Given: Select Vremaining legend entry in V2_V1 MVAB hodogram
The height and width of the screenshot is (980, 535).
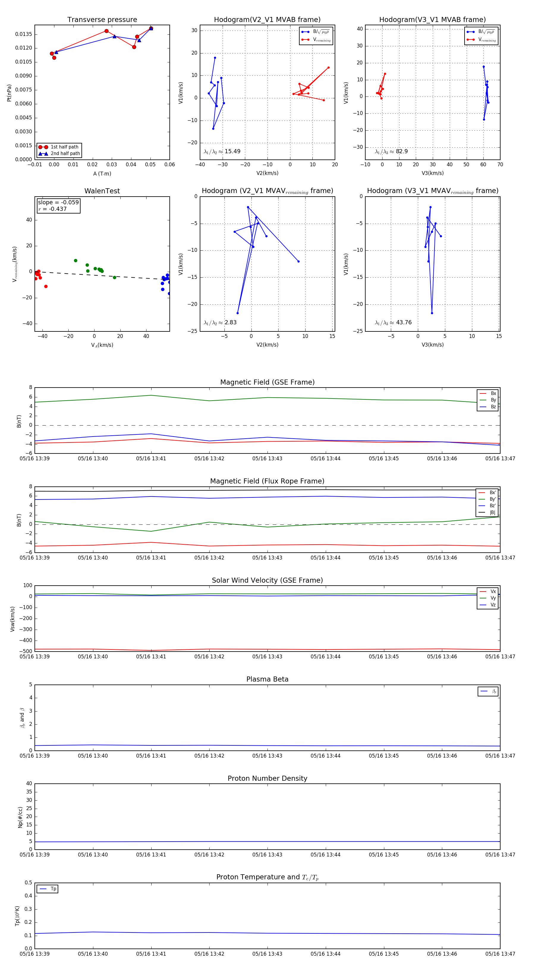Looking at the screenshot, I should (x=316, y=39).
